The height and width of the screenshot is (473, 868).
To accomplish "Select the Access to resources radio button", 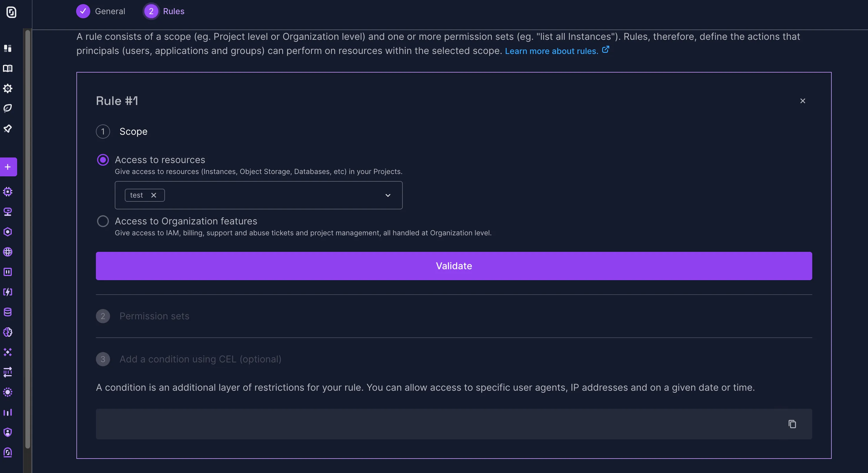I will pyautogui.click(x=103, y=160).
